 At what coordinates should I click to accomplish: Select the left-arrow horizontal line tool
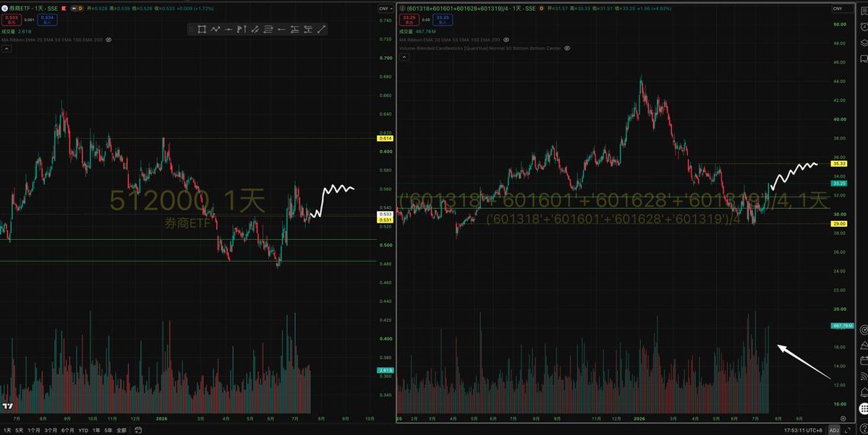point(281,29)
